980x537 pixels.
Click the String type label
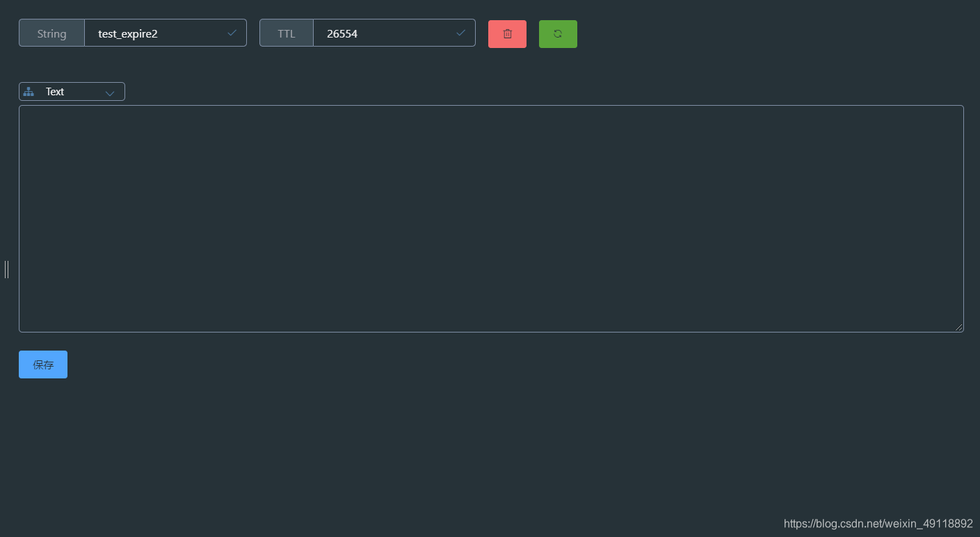pyautogui.click(x=52, y=33)
